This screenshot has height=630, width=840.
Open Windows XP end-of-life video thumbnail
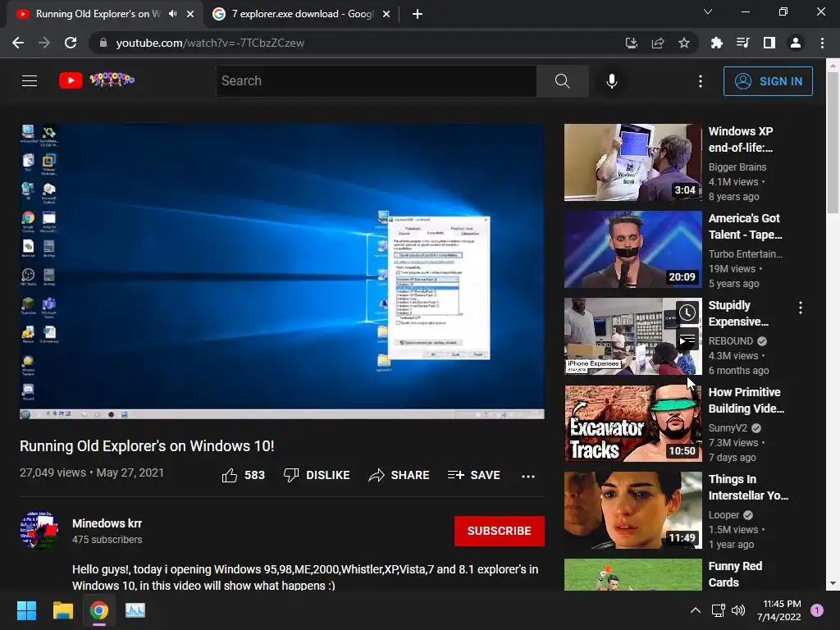(632, 162)
